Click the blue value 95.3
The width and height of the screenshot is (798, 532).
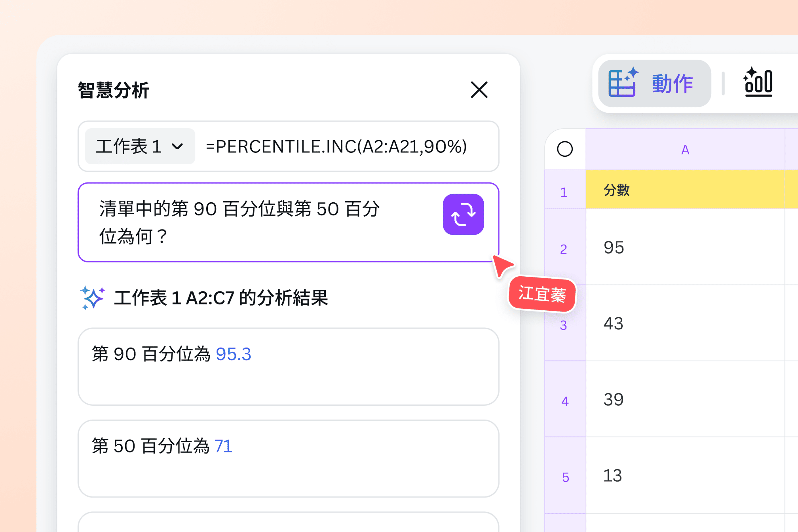click(x=233, y=354)
